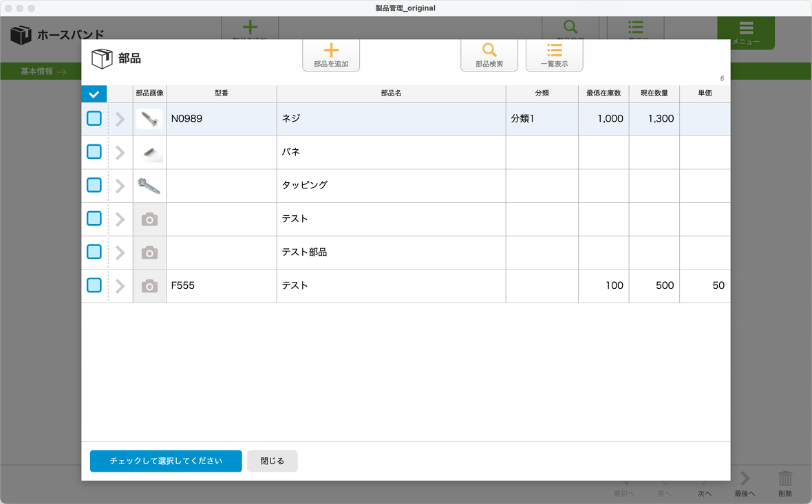
Task: Check the checkbox for ネジ row
Action: pos(94,119)
